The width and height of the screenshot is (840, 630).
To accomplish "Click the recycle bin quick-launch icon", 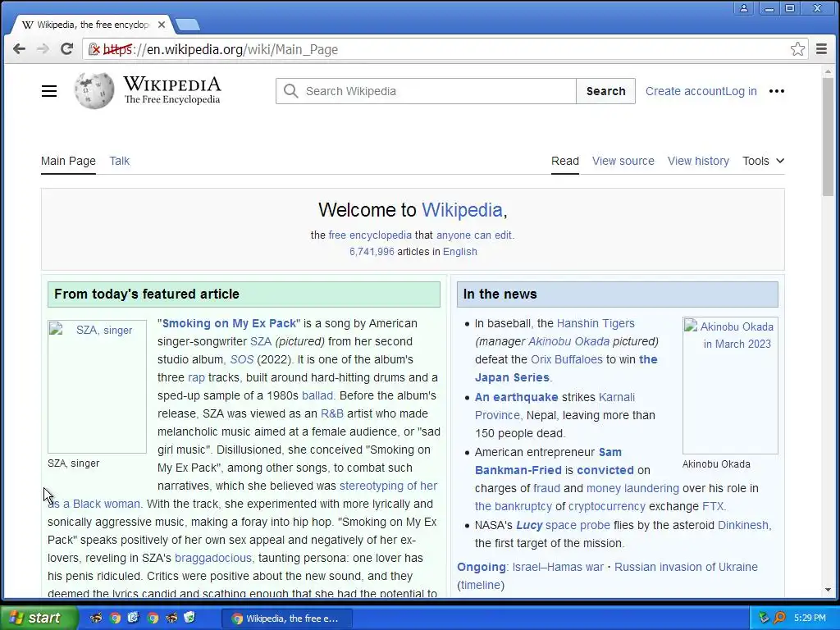I will (x=189, y=618).
